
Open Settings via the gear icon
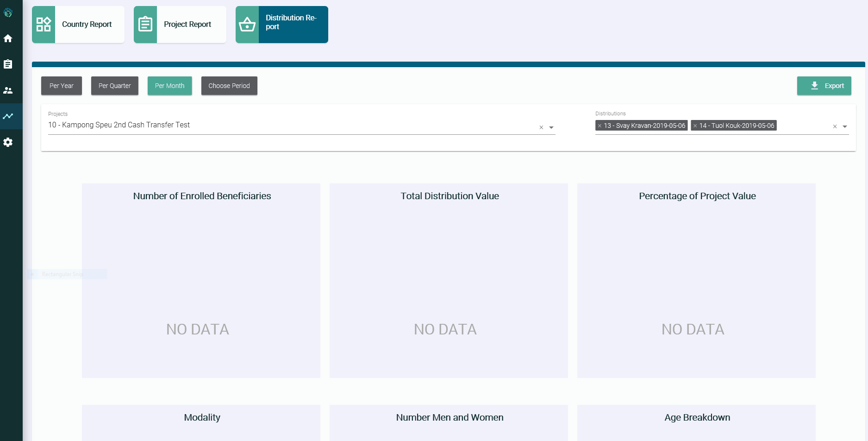(x=8, y=142)
